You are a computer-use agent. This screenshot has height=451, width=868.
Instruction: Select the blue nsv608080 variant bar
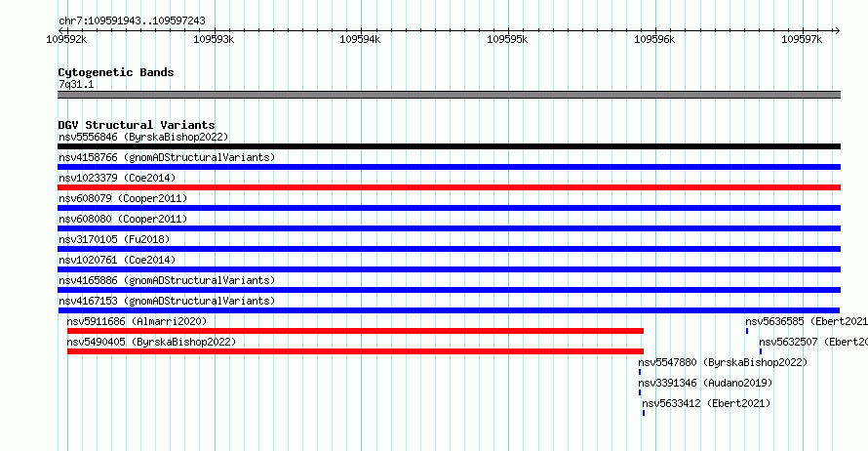(x=449, y=228)
